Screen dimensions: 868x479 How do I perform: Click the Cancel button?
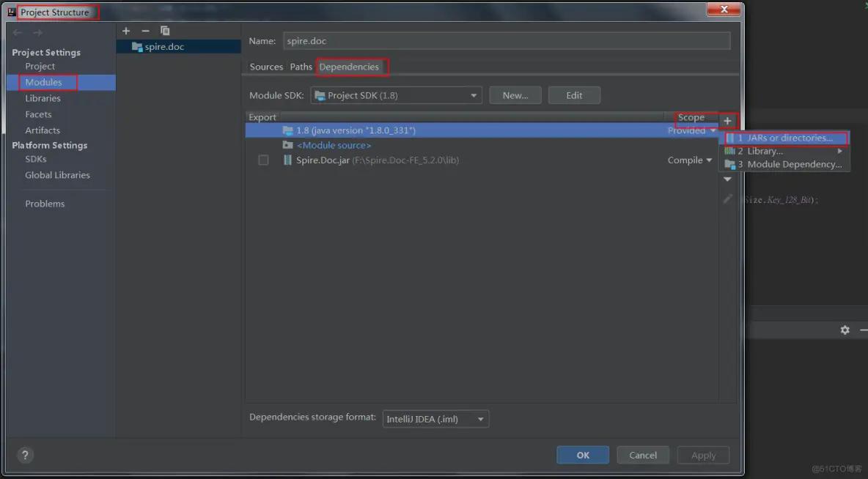click(x=643, y=455)
